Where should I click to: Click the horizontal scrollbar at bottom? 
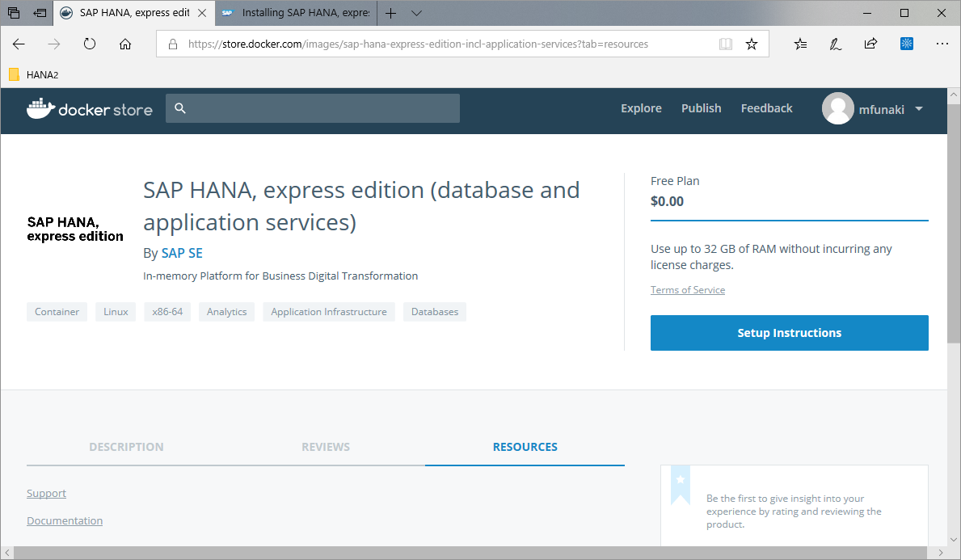point(470,553)
